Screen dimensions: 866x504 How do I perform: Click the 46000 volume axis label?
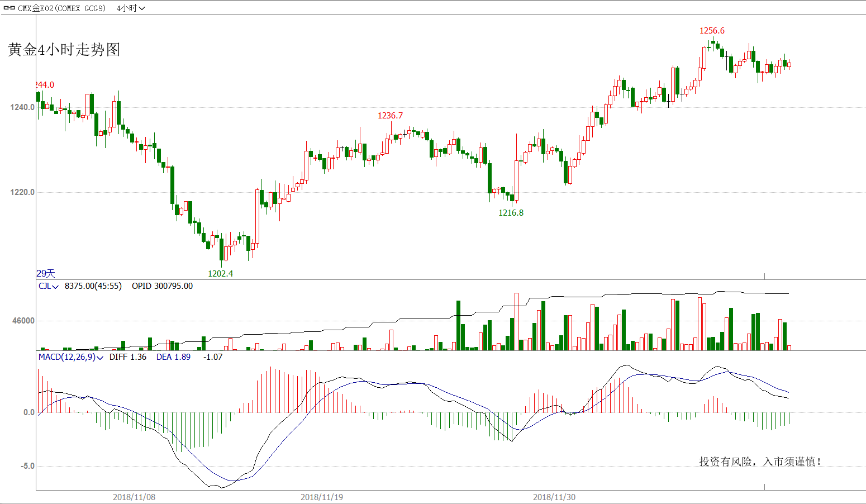point(23,321)
